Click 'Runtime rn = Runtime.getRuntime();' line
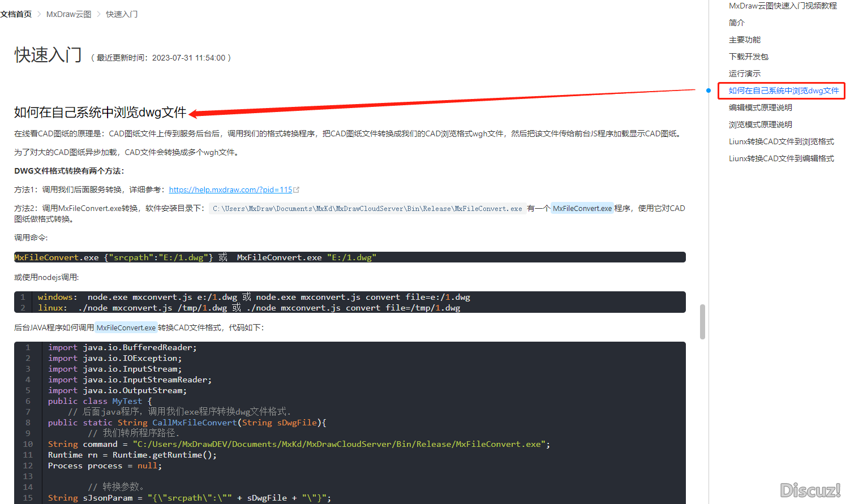This screenshot has width=850, height=504. [132, 455]
